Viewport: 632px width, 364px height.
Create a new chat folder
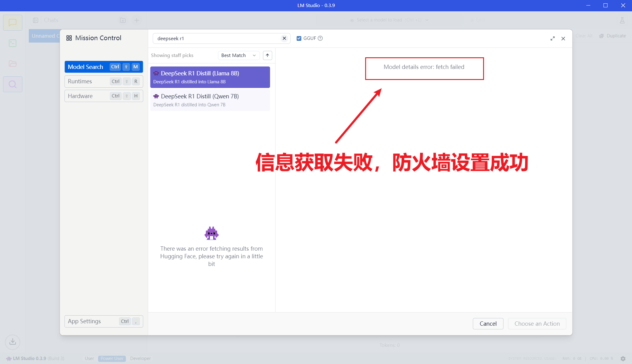(123, 20)
